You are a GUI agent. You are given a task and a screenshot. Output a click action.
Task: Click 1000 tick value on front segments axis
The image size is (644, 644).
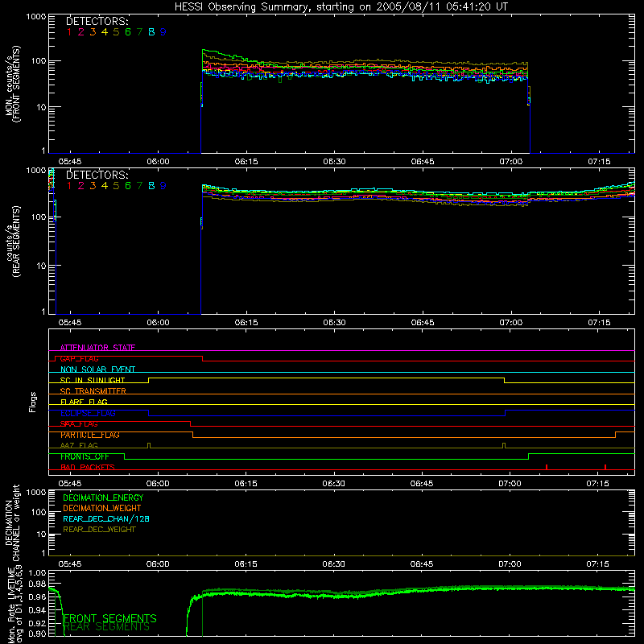click(36, 17)
